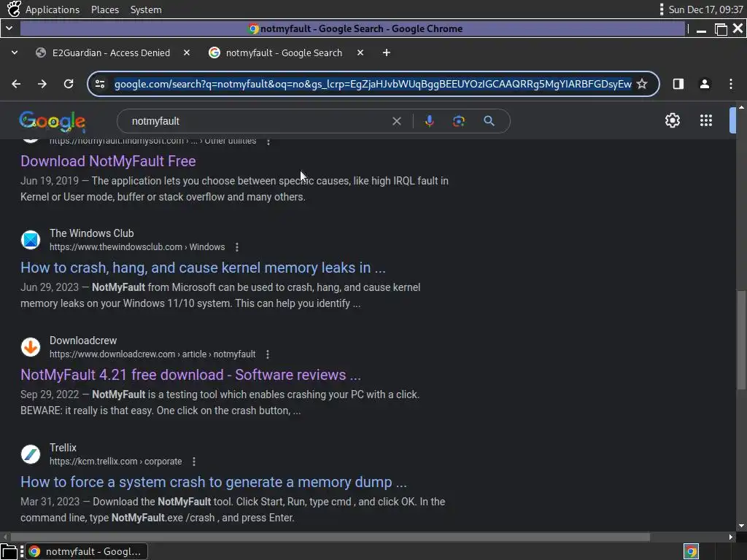The height and width of the screenshot is (560, 747).
Task: Open a new tab
Action: [387, 52]
